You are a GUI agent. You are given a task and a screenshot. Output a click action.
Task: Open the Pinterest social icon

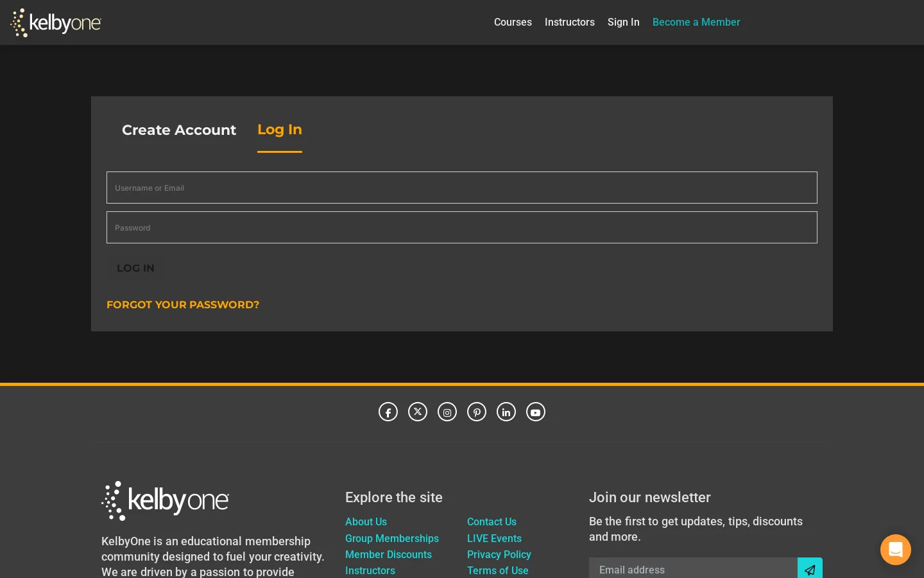tap(477, 412)
